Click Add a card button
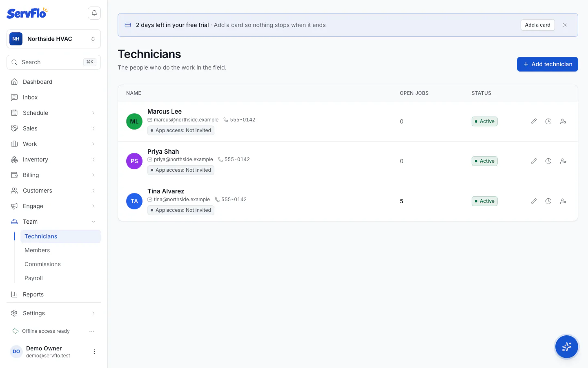This screenshot has width=588, height=368. 538,25
